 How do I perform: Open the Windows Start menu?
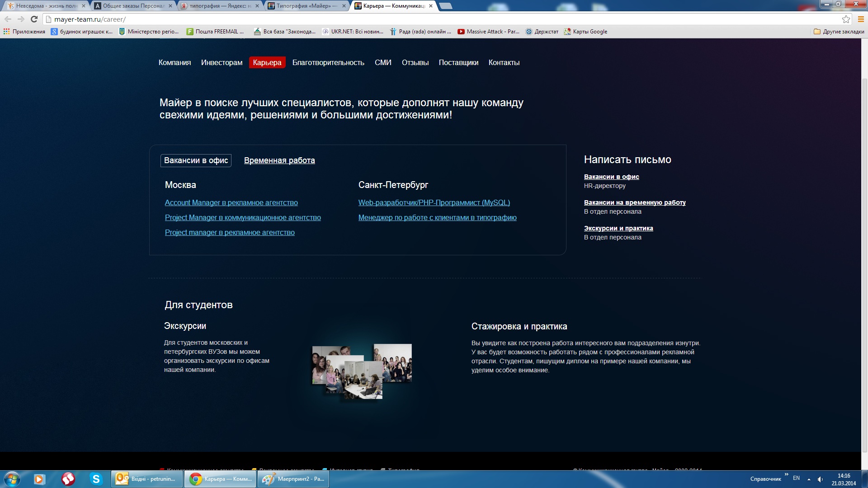(x=12, y=479)
